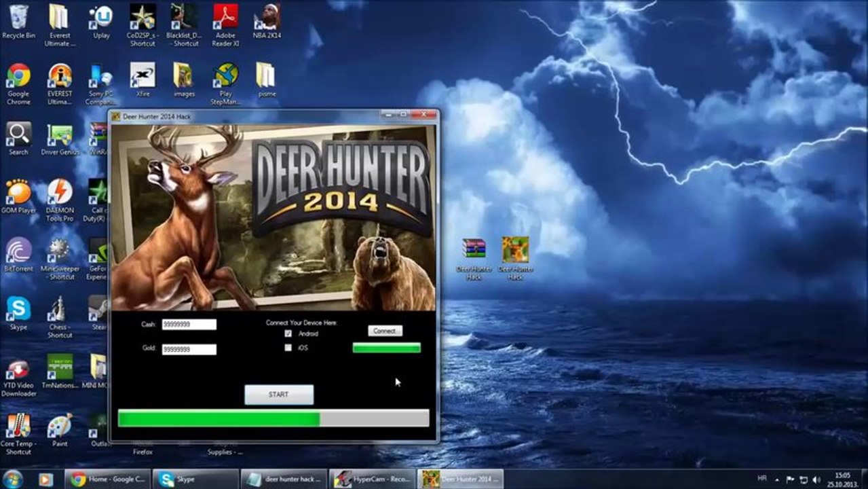Open the Blacklist_D shortcut icon

pyautogui.click(x=184, y=26)
